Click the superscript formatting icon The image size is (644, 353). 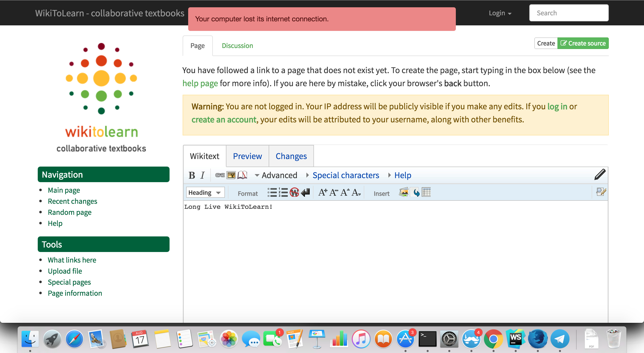point(345,193)
